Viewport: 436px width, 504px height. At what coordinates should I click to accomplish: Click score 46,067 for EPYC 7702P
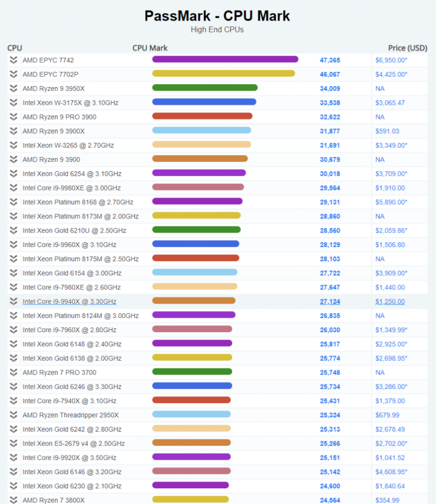pyautogui.click(x=330, y=74)
